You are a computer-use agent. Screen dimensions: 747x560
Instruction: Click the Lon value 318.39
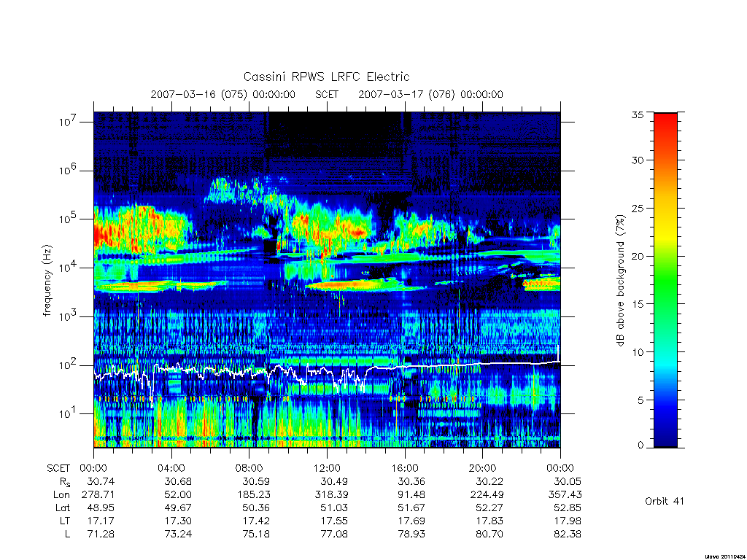pos(332,495)
